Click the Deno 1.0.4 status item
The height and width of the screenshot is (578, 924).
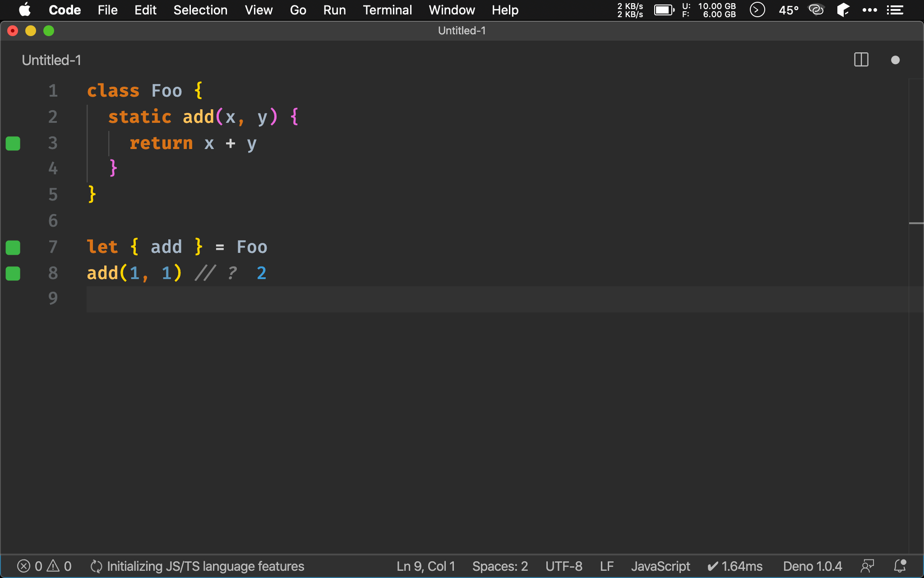pyautogui.click(x=812, y=566)
